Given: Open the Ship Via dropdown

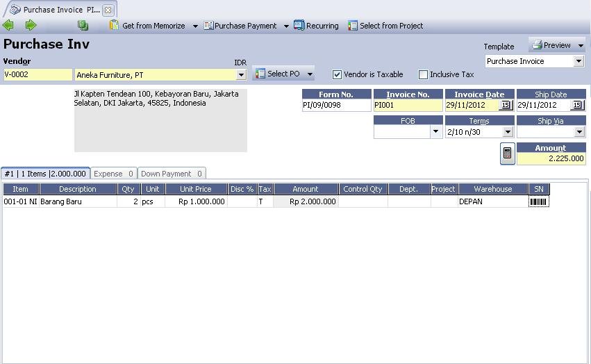Looking at the screenshot, I should tap(579, 132).
